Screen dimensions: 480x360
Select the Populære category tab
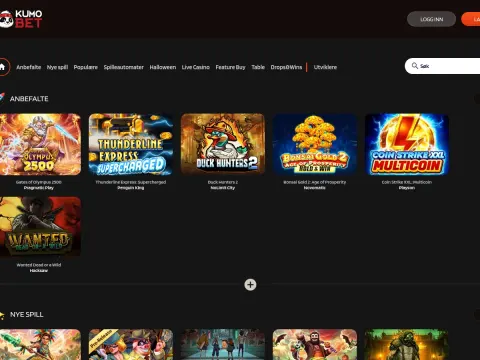pyautogui.click(x=86, y=67)
